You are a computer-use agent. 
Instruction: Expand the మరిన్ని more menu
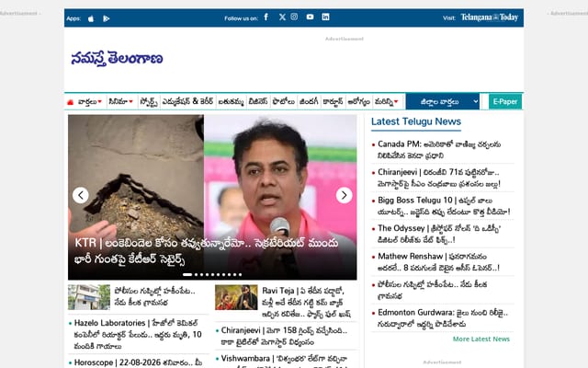pyautogui.click(x=386, y=102)
